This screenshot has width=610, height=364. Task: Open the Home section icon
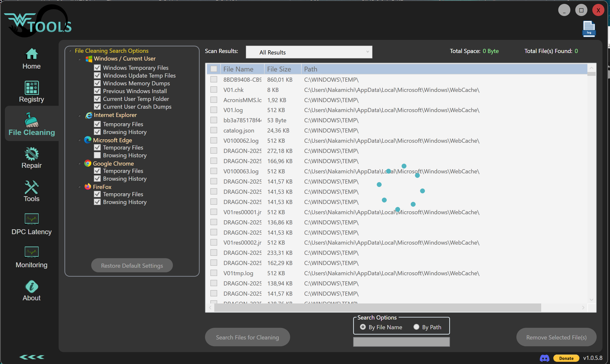tap(32, 54)
